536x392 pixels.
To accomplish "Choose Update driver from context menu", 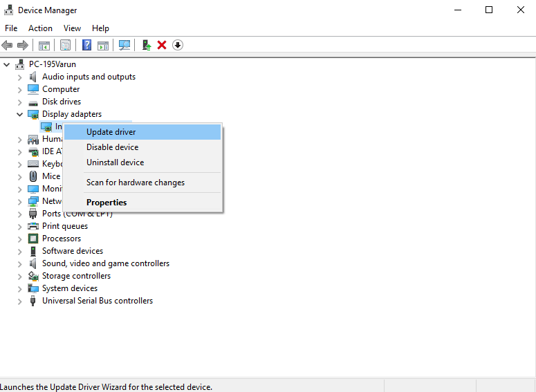I will [x=142, y=132].
